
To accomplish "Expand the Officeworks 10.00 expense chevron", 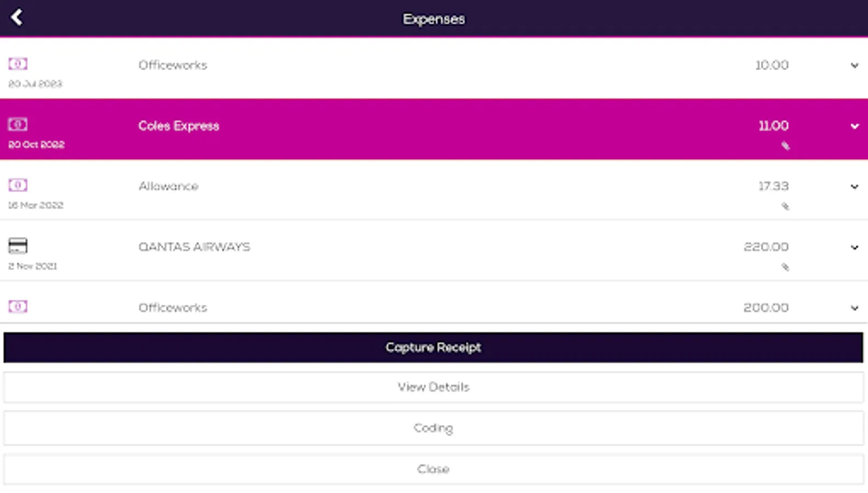I will pos(854,66).
